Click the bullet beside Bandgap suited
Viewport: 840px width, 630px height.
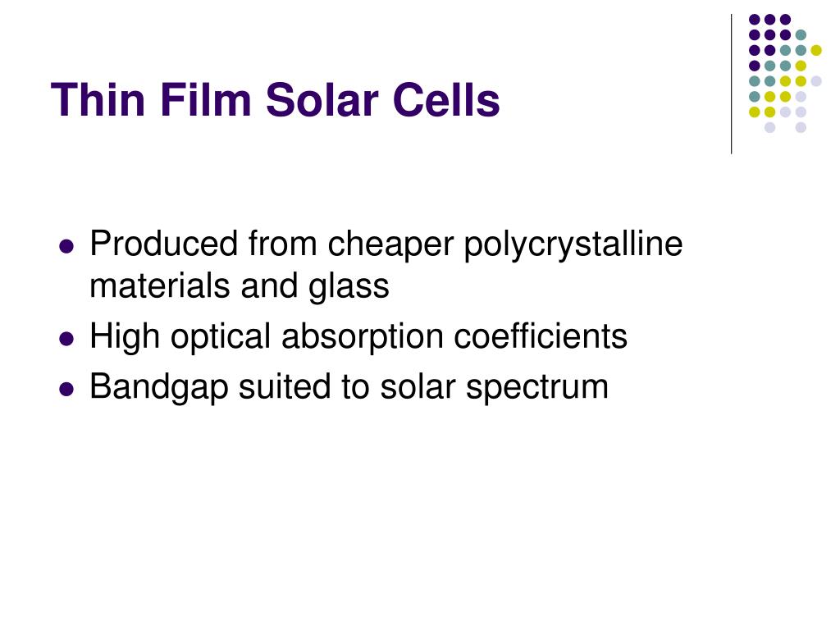(66, 389)
